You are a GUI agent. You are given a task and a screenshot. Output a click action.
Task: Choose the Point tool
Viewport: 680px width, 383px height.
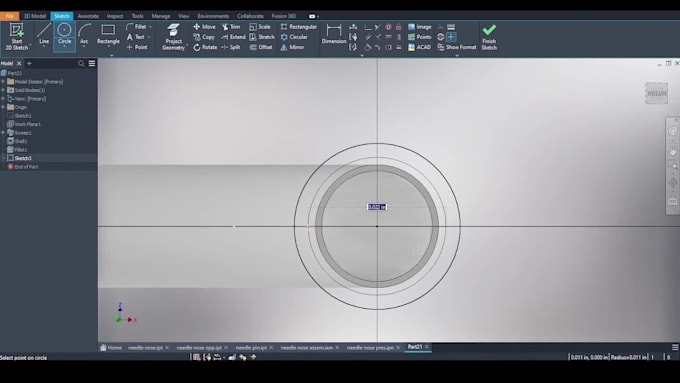137,47
